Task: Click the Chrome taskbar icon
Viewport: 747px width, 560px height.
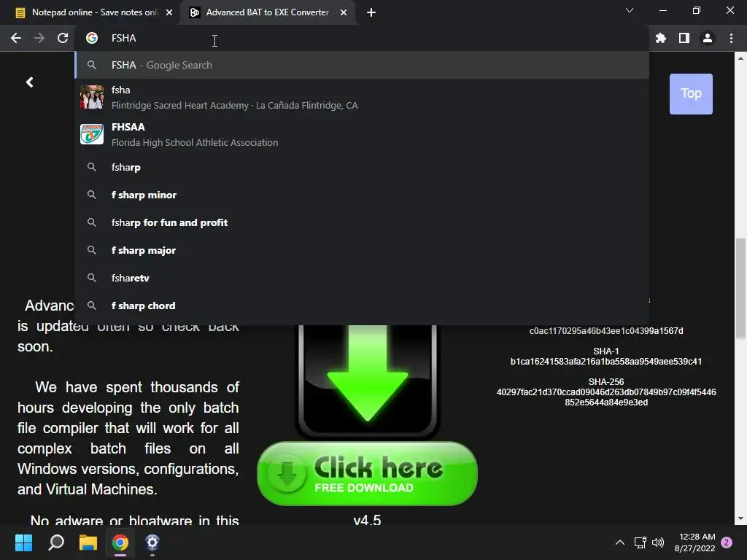Action: coord(120,542)
